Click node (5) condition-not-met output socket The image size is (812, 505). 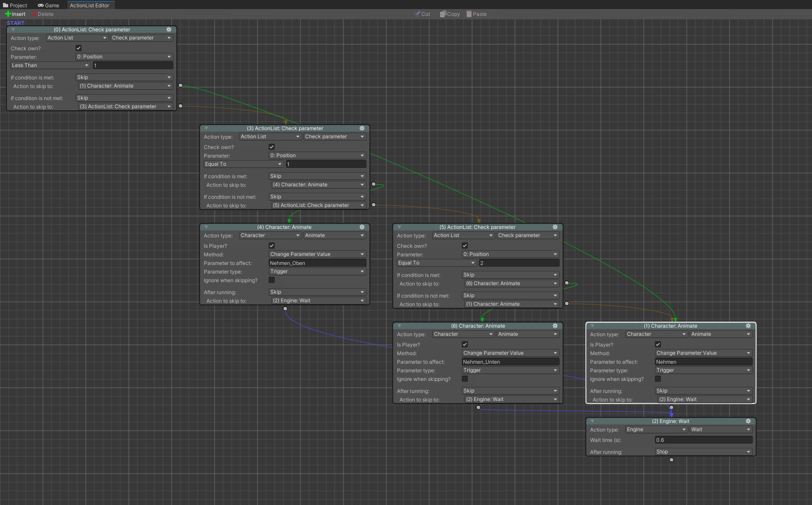[567, 304]
